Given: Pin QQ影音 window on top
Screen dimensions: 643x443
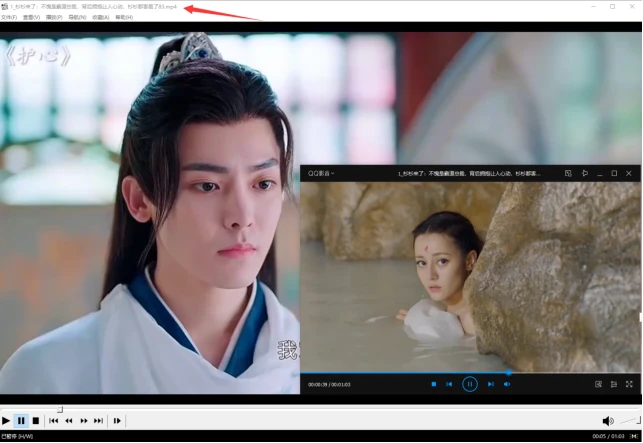Looking at the screenshot, I should [x=585, y=174].
